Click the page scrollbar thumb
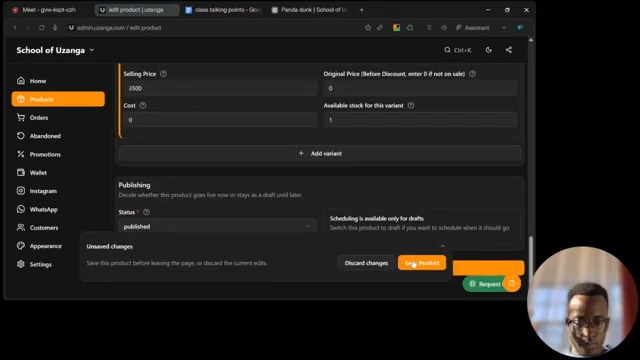The image size is (640, 360). click(x=531, y=258)
